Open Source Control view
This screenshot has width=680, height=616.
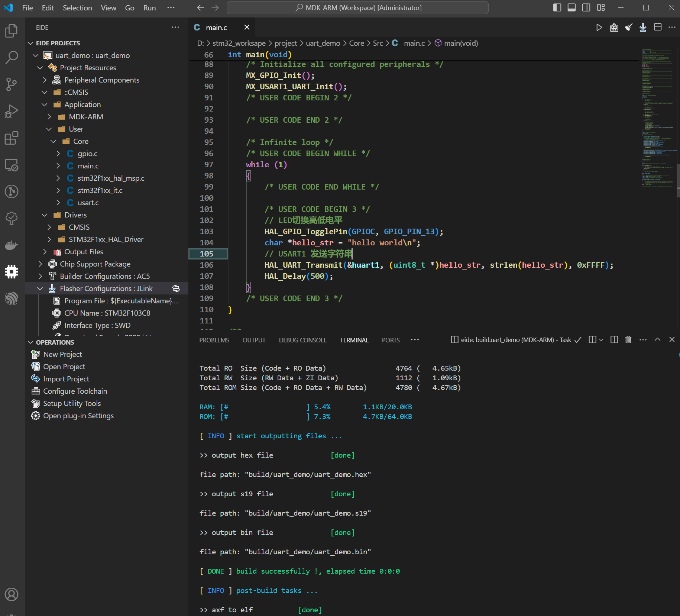point(12,84)
